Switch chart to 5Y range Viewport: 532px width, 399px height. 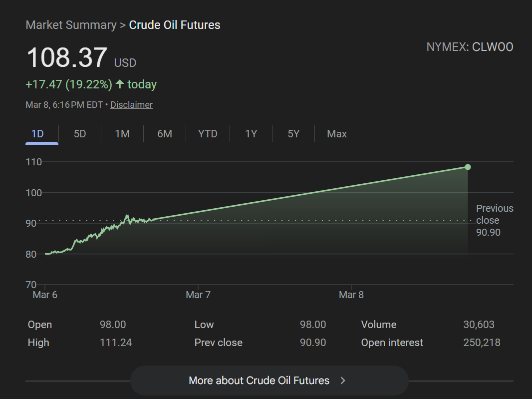(x=293, y=134)
